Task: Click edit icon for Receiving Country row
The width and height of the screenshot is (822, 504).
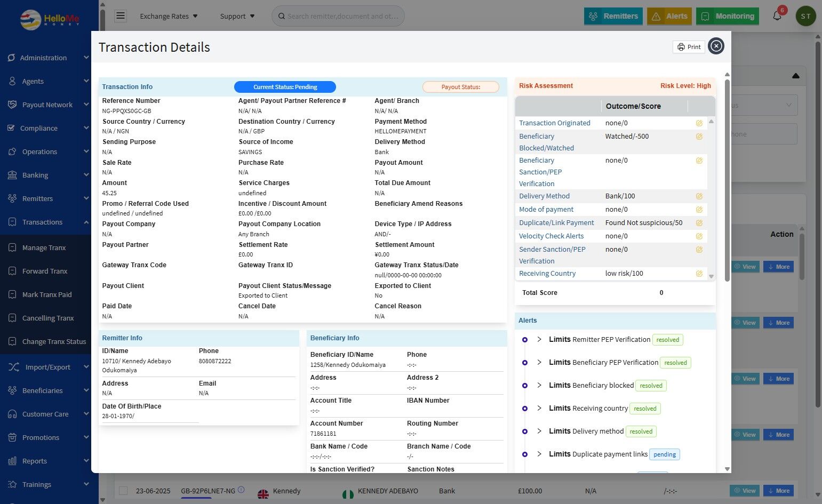Action: [x=699, y=274]
